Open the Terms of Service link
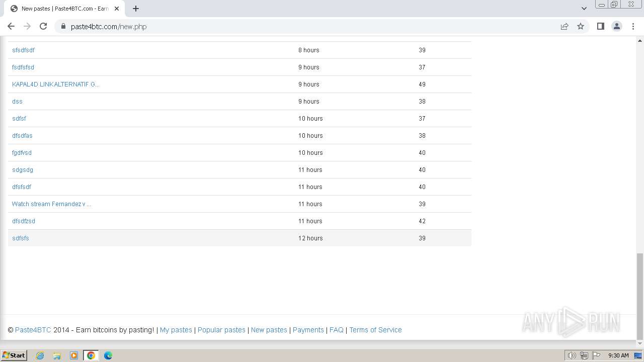 375,330
